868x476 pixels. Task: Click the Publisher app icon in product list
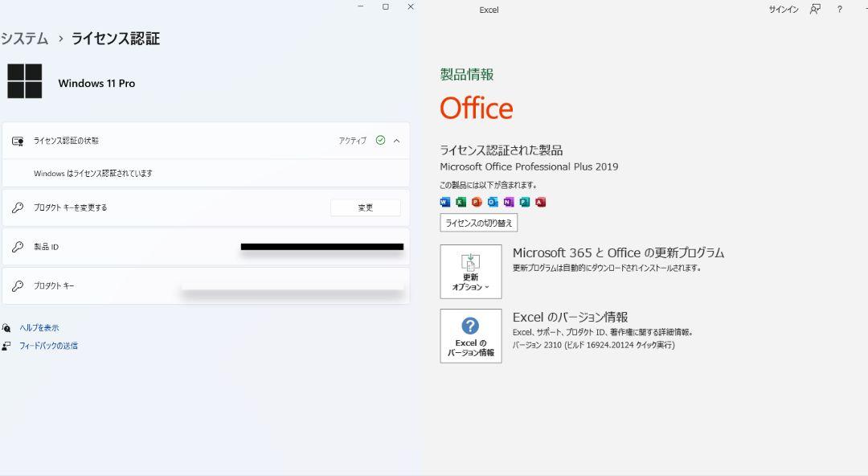(x=525, y=202)
